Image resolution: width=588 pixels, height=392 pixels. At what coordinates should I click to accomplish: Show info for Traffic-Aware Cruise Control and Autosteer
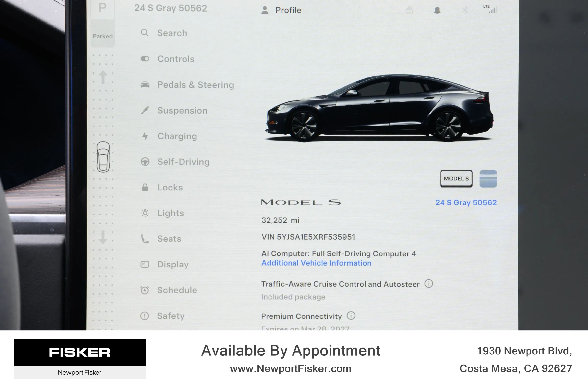429,284
